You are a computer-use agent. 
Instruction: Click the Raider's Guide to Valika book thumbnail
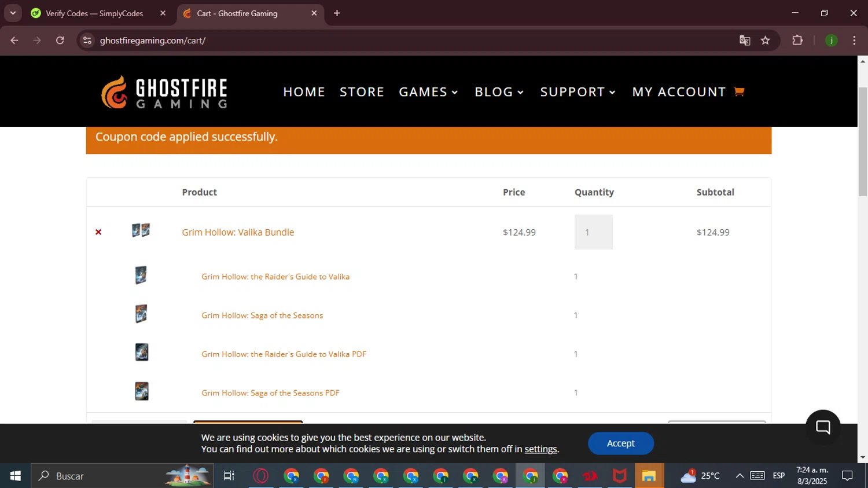click(x=141, y=275)
